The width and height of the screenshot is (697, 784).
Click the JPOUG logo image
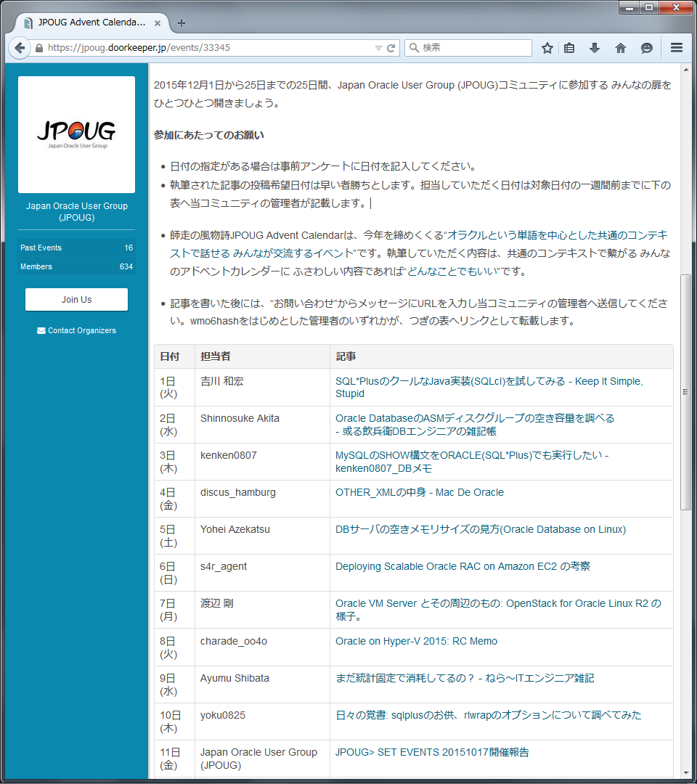click(76, 134)
